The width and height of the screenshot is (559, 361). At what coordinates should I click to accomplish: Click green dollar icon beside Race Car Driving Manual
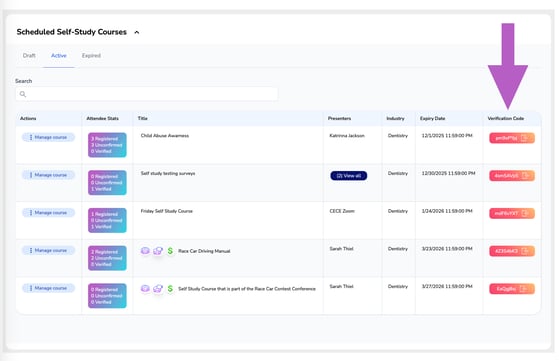[x=170, y=251]
